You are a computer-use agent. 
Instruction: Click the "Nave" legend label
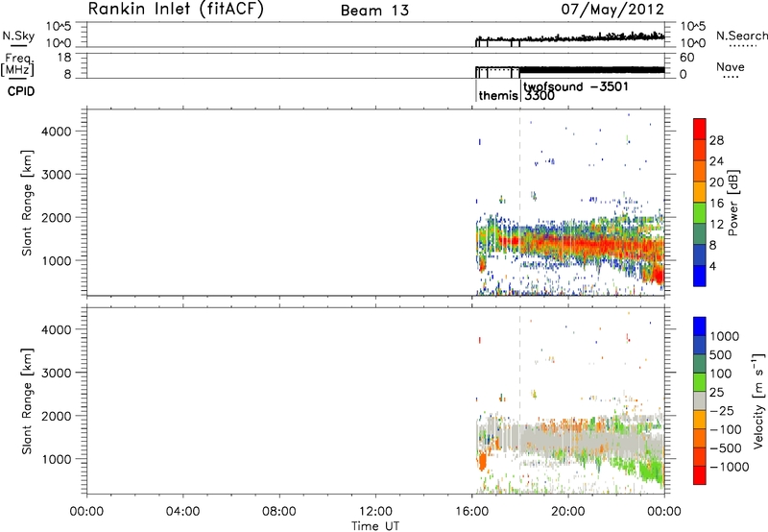(x=731, y=66)
